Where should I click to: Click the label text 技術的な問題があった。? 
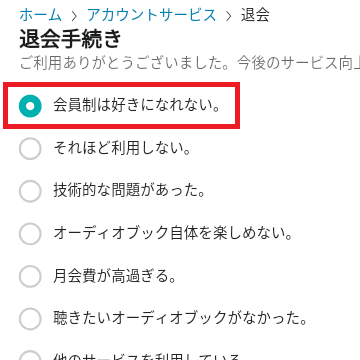pyautogui.click(x=129, y=191)
